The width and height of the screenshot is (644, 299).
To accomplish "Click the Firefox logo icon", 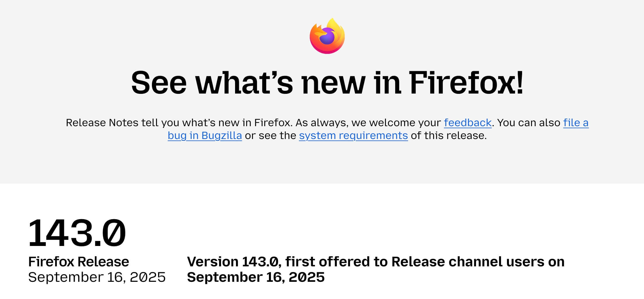I will pyautogui.click(x=327, y=36).
